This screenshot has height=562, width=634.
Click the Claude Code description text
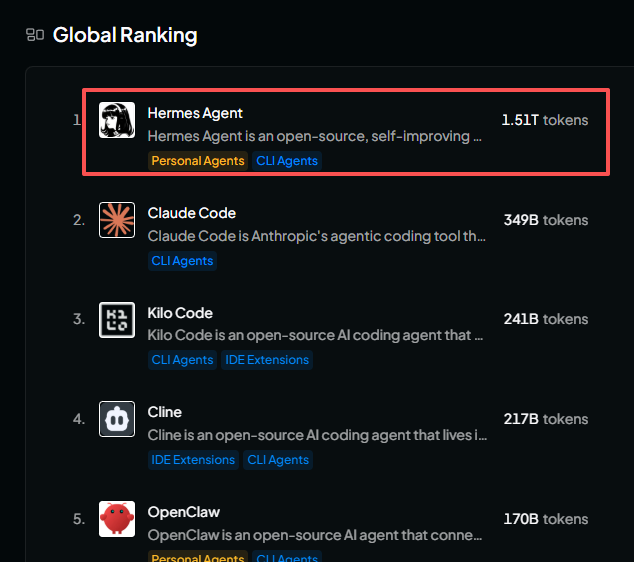click(x=317, y=236)
